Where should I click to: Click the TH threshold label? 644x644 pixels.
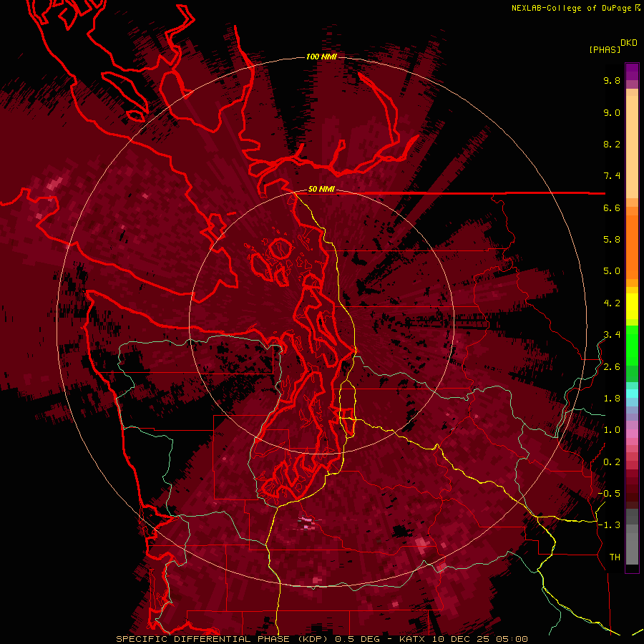615,557
